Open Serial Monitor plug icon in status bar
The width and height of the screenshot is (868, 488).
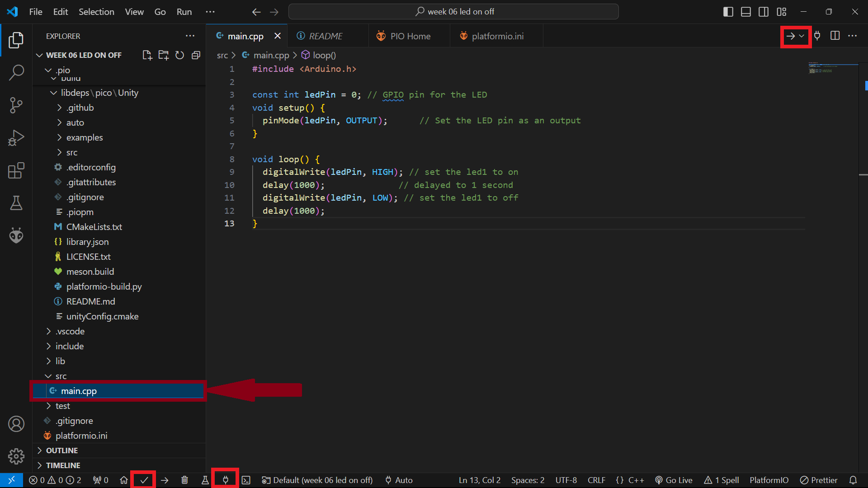[x=225, y=480]
